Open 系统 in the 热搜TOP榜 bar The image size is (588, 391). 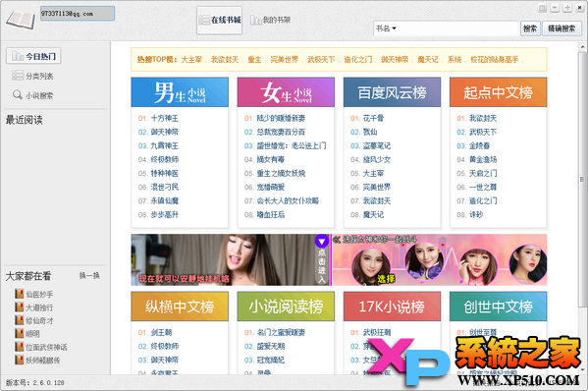(454, 59)
